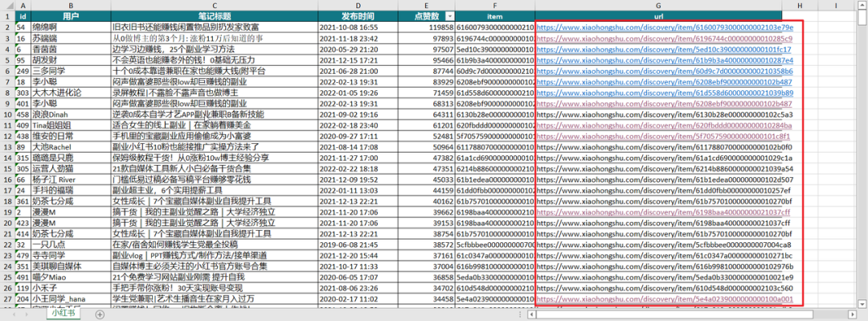The height and width of the screenshot is (321, 868).
Task: Select column C header
Action: (215, 5)
